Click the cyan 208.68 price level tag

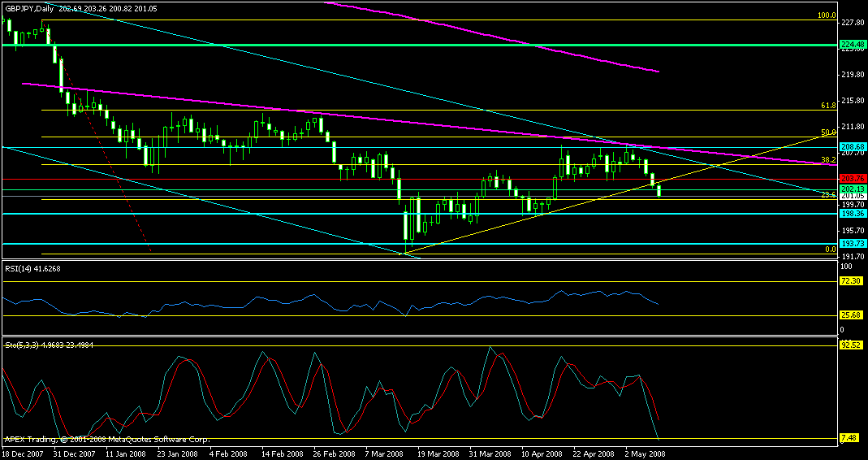pyautogui.click(x=850, y=146)
